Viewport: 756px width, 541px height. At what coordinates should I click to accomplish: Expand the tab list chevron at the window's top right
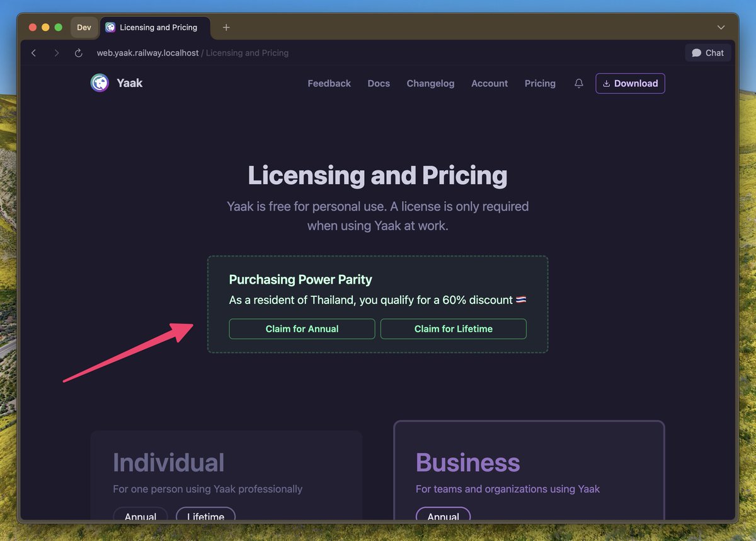pos(721,27)
